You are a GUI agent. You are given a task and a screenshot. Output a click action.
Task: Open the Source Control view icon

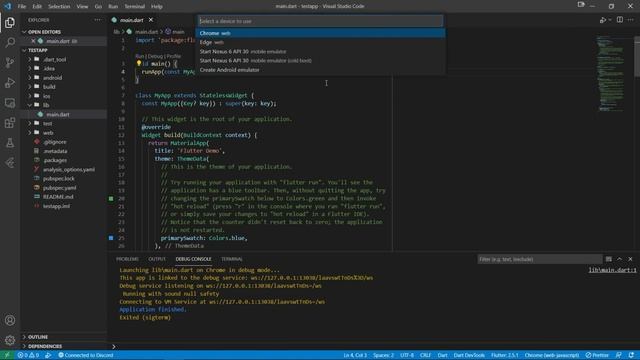tap(10, 62)
